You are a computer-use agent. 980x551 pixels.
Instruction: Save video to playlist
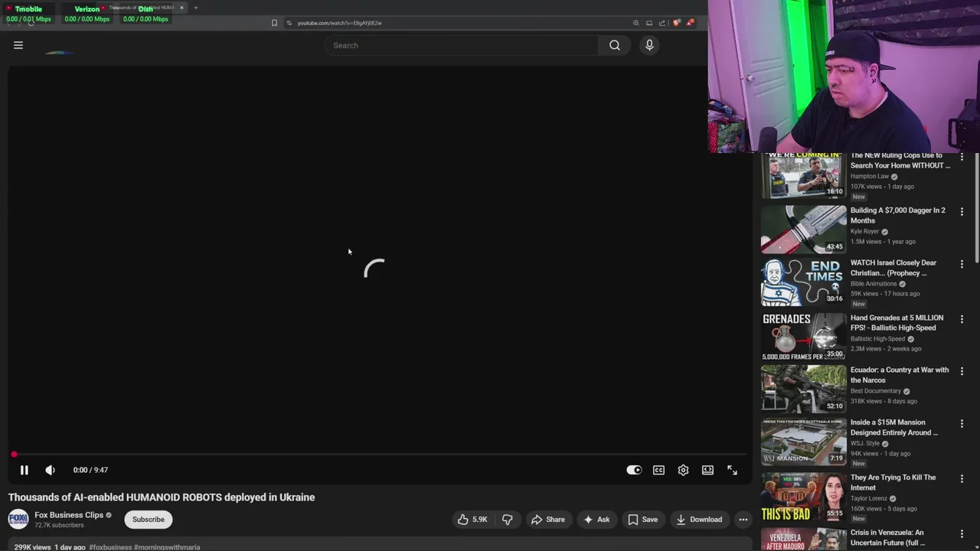pos(642,520)
